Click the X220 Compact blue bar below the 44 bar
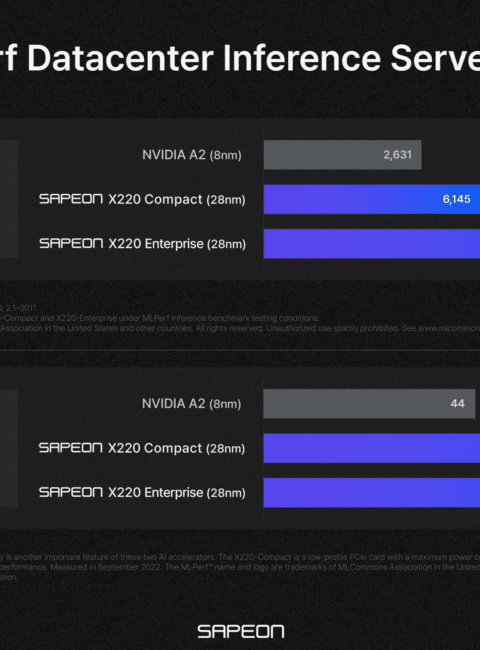Viewport: 480px width, 650px height. (x=372, y=448)
